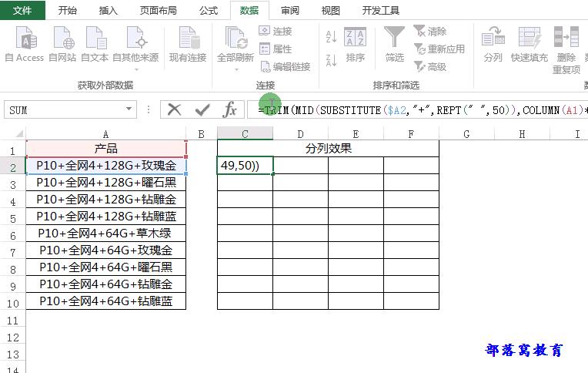Open the 公式 ribbon tab

(209, 10)
